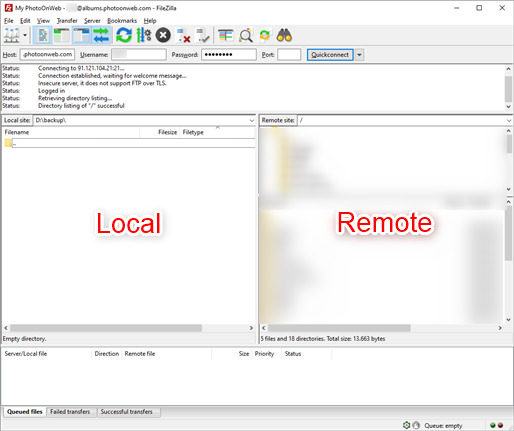514x431 pixels.
Task: Refresh the file and folder lists
Action: point(124,35)
